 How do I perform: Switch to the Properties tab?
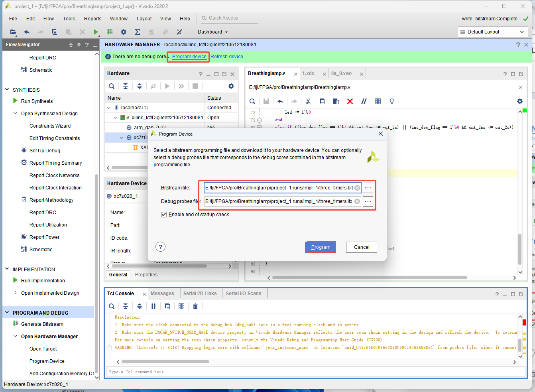pyautogui.click(x=146, y=275)
